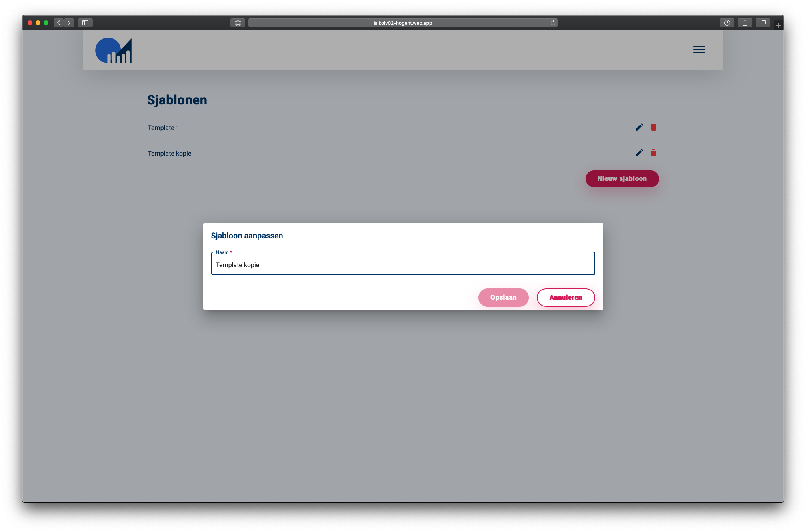Click the address bar with kolv02-hogent.web.app

tap(403, 23)
